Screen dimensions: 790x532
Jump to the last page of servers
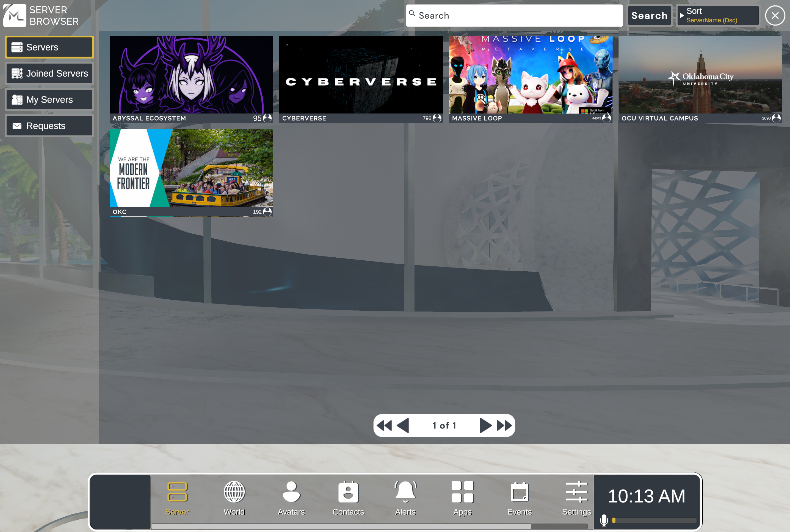click(504, 425)
